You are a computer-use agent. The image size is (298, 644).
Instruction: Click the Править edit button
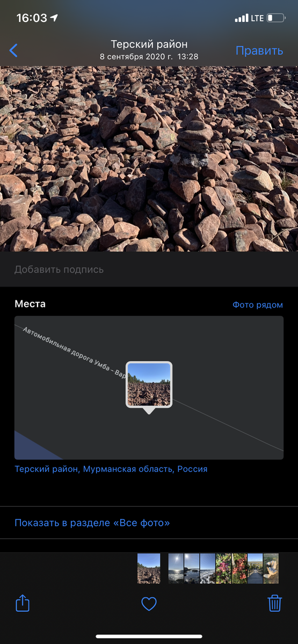[259, 50]
